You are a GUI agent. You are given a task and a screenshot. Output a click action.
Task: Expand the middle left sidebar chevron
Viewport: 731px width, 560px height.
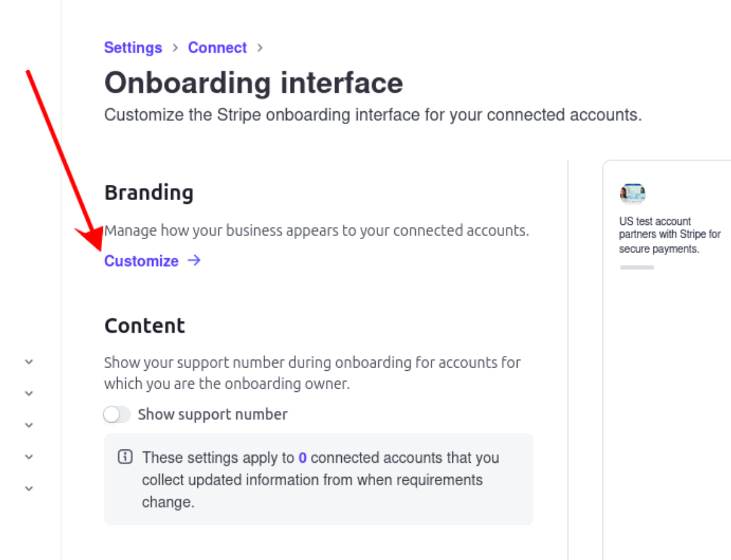[29, 425]
